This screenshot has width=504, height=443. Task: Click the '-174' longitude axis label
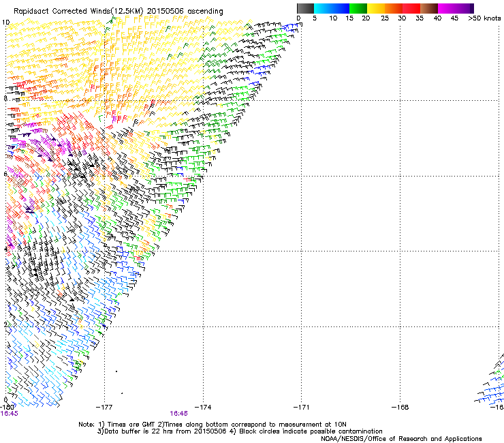point(203,408)
